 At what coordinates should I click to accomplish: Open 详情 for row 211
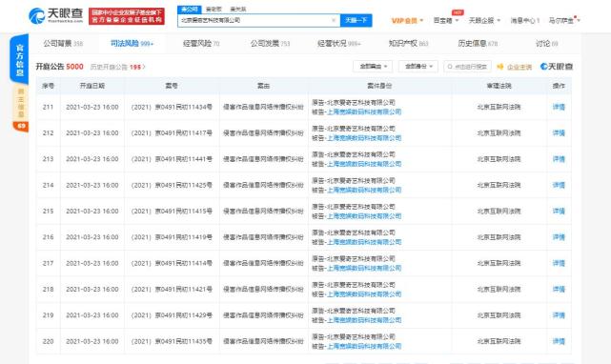pyautogui.click(x=559, y=107)
